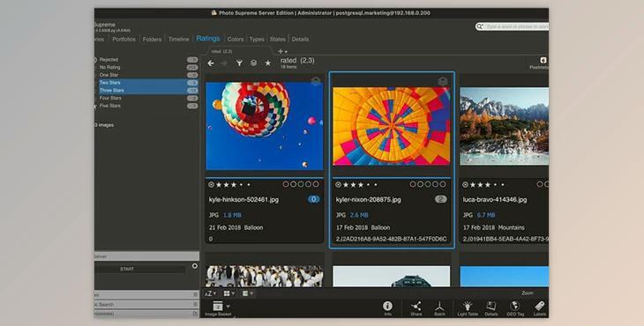
Task: Select first color label circle for kyle-hinkson-502461.jpg
Action: click(286, 184)
